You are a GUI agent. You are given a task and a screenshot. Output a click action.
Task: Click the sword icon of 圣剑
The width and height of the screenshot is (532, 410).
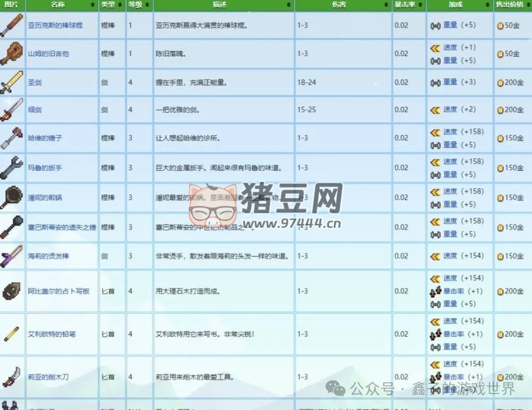[11, 82]
